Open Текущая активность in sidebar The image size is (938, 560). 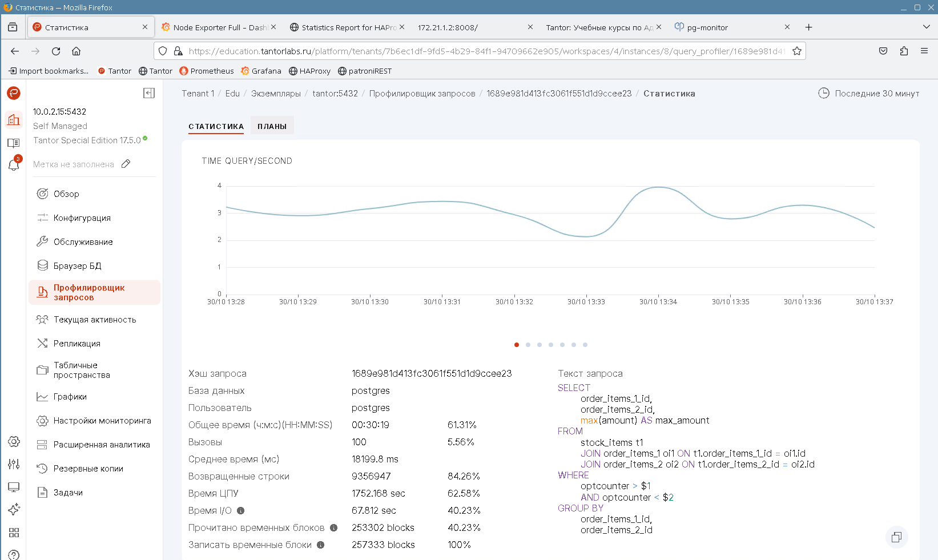click(95, 320)
